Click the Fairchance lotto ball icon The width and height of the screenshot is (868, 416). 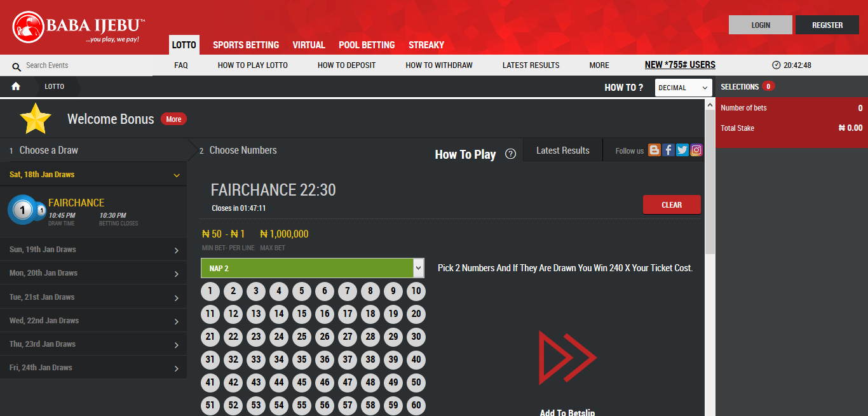(x=27, y=210)
